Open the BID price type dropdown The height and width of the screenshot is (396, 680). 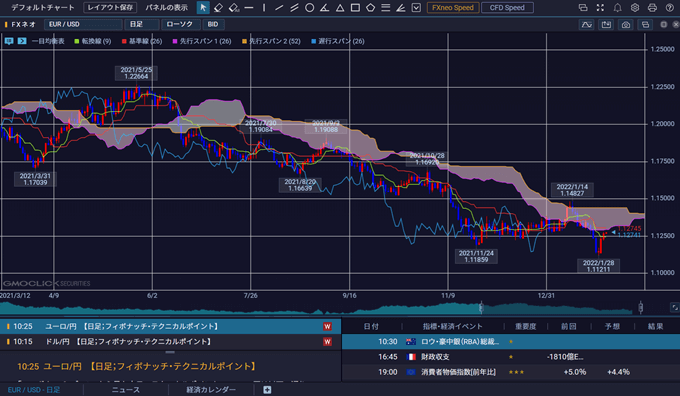pos(213,24)
